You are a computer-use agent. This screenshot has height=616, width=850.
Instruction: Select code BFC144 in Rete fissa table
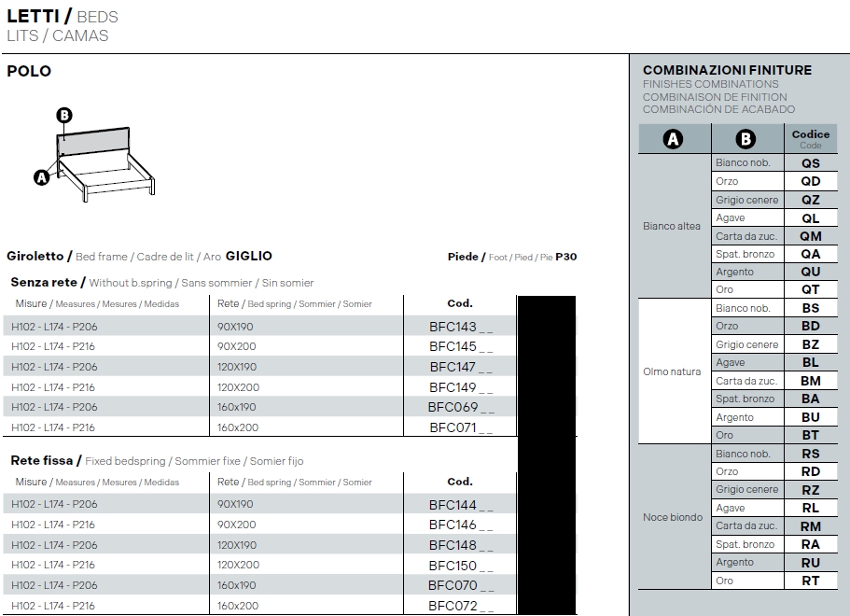(461, 505)
